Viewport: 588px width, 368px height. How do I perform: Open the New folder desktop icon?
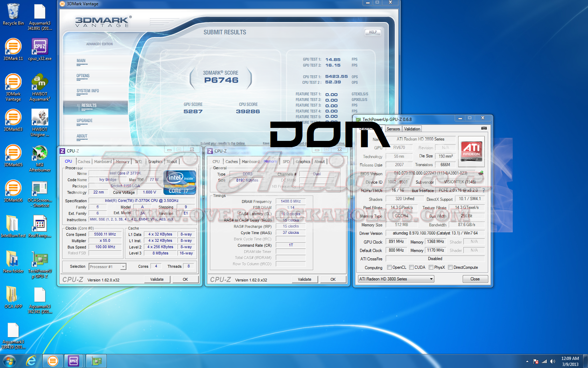pos(13,262)
